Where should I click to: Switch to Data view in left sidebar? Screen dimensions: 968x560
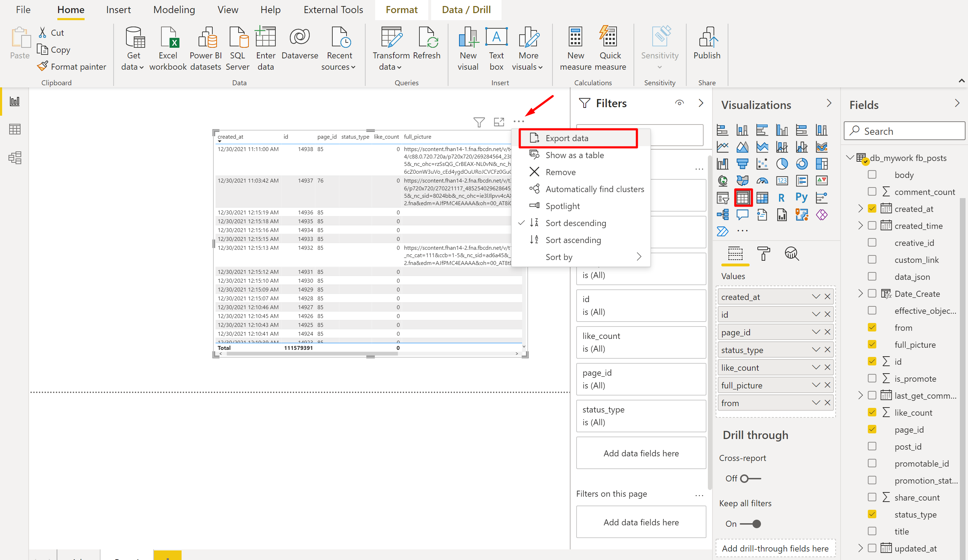pos(15,129)
